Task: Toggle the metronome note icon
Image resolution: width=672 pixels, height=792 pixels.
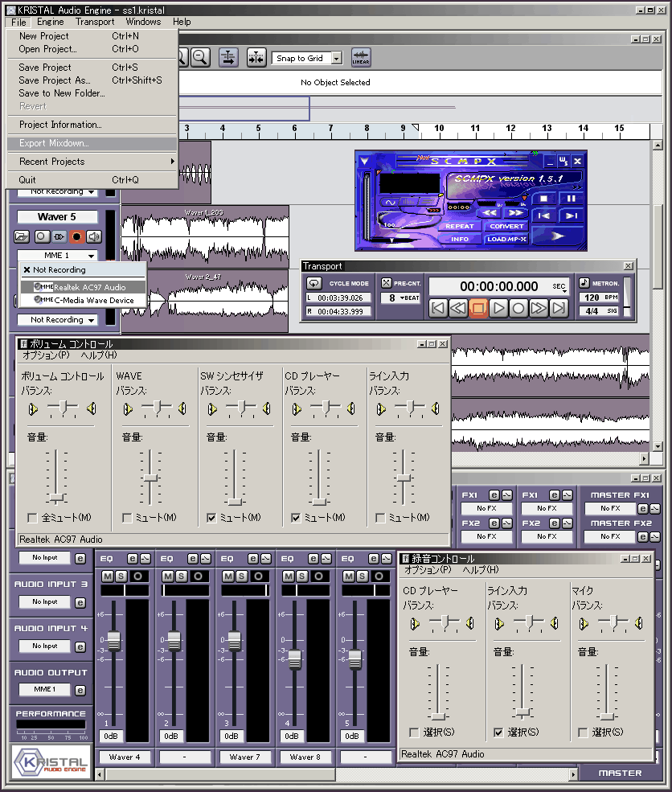Action: click(584, 283)
